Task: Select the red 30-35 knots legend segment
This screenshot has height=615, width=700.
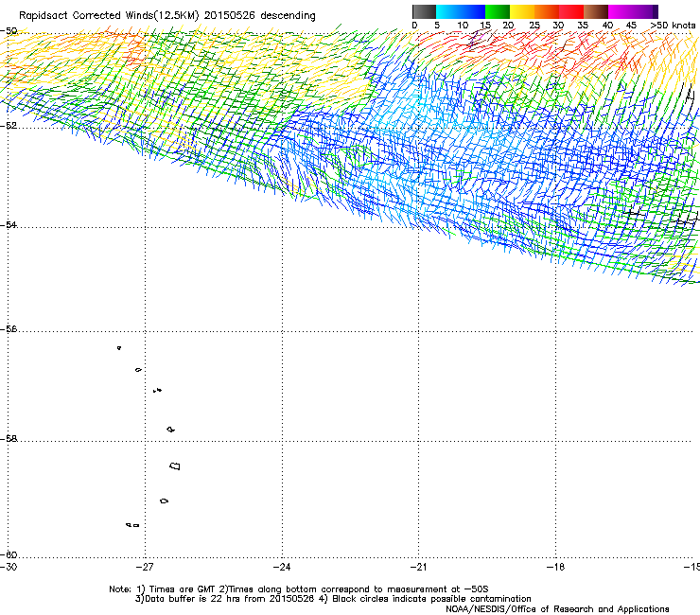Action: (x=571, y=11)
